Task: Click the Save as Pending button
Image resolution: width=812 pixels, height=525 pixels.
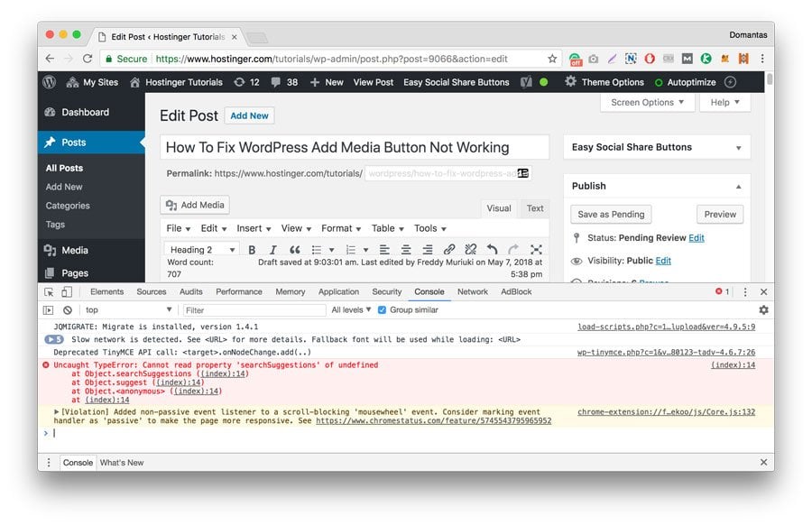Action: (611, 214)
